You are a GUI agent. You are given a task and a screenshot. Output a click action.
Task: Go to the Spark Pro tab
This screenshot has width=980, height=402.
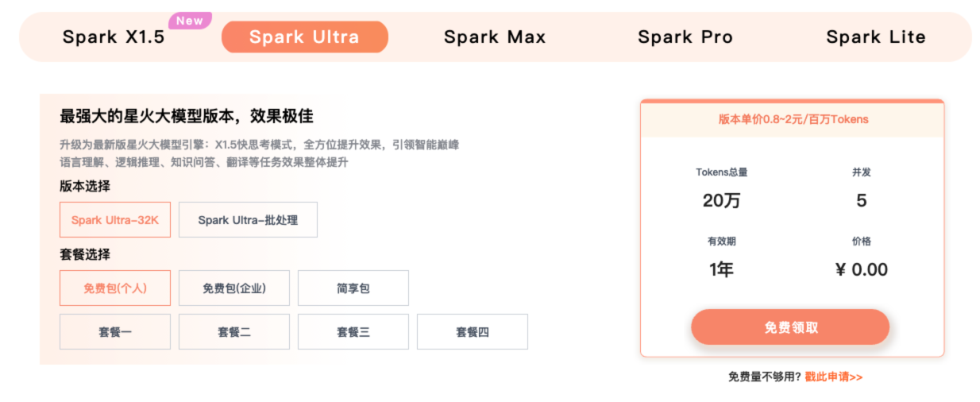[685, 37]
